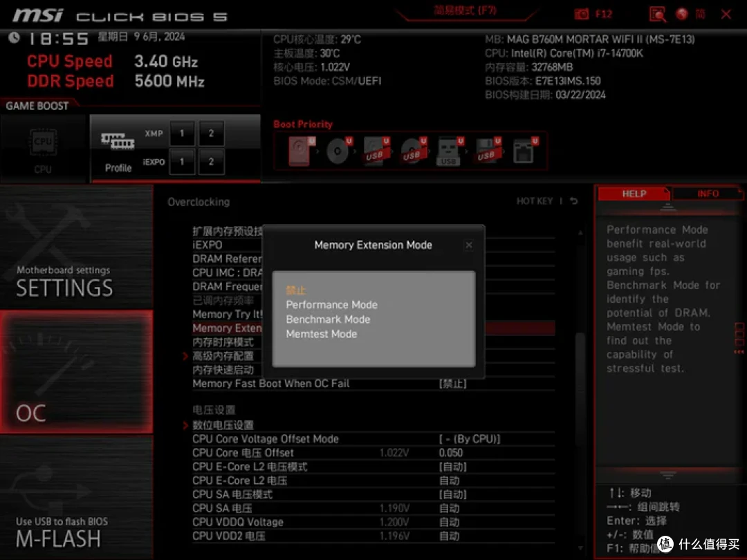Screen dimensions: 747x560
Task: Click the language globe icon
Action: click(682, 14)
